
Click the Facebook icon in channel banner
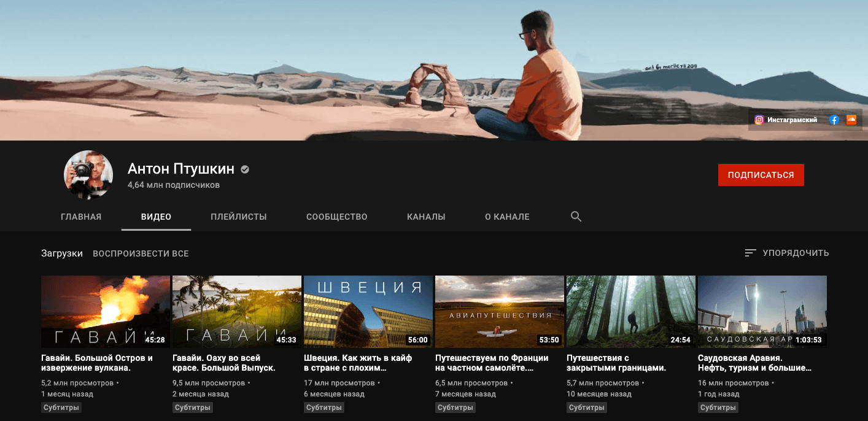pos(834,120)
